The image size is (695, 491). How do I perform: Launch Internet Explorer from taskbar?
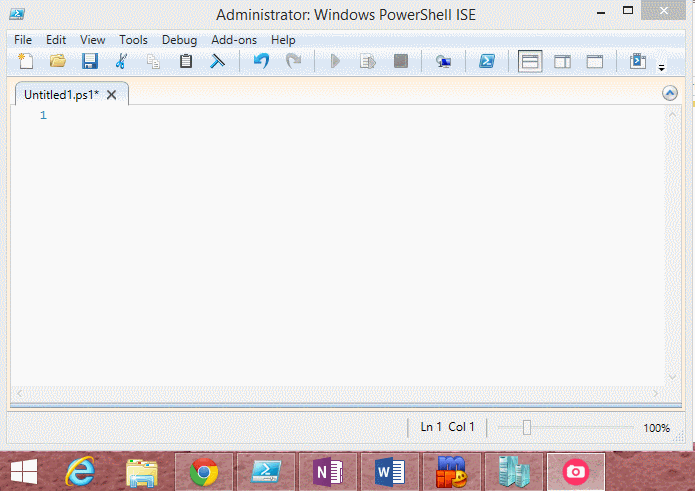point(80,472)
